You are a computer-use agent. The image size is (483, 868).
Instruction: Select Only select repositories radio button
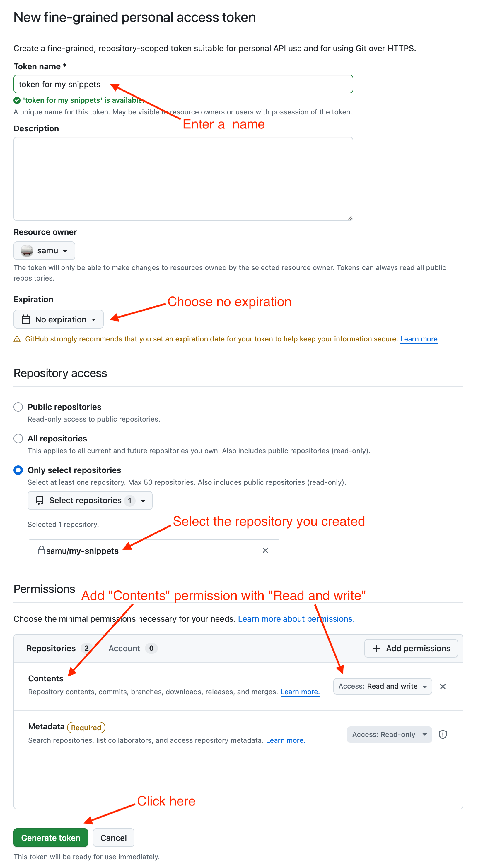click(x=18, y=470)
